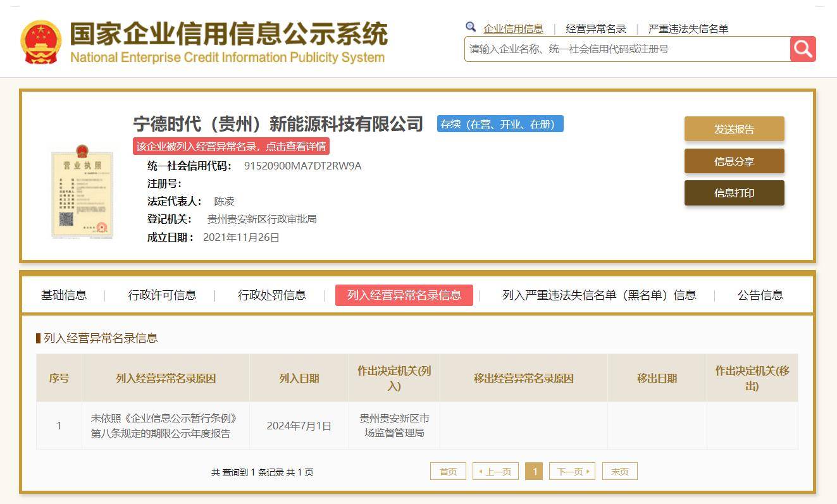837x504 pixels.
Task: Select the 企业信用信息 search category
Action: tap(513, 28)
